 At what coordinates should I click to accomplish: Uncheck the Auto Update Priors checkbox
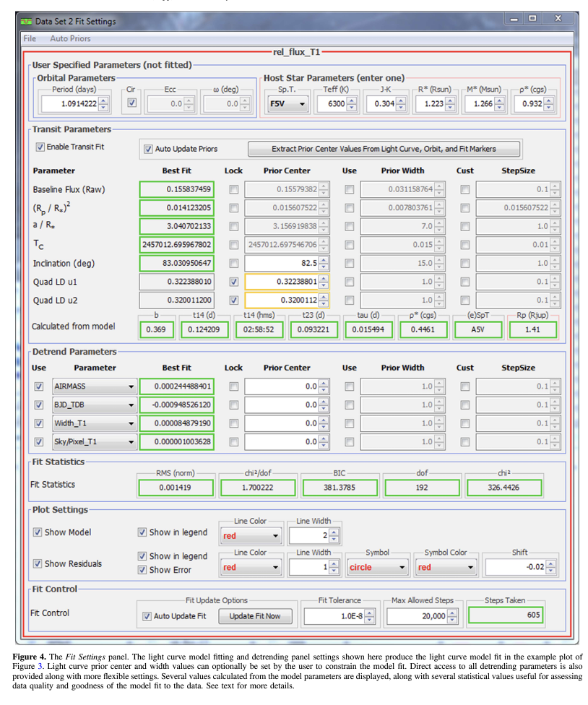(x=148, y=149)
